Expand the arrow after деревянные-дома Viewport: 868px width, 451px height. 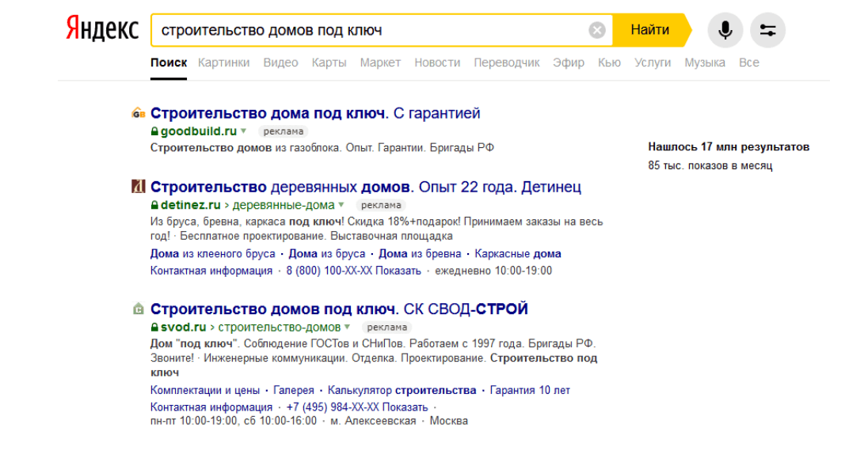tap(341, 206)
